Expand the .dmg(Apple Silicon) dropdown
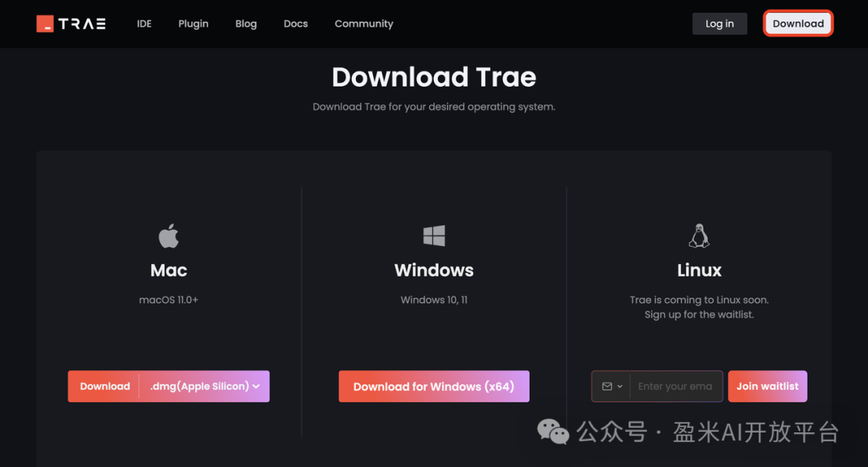 click(204, 386)
